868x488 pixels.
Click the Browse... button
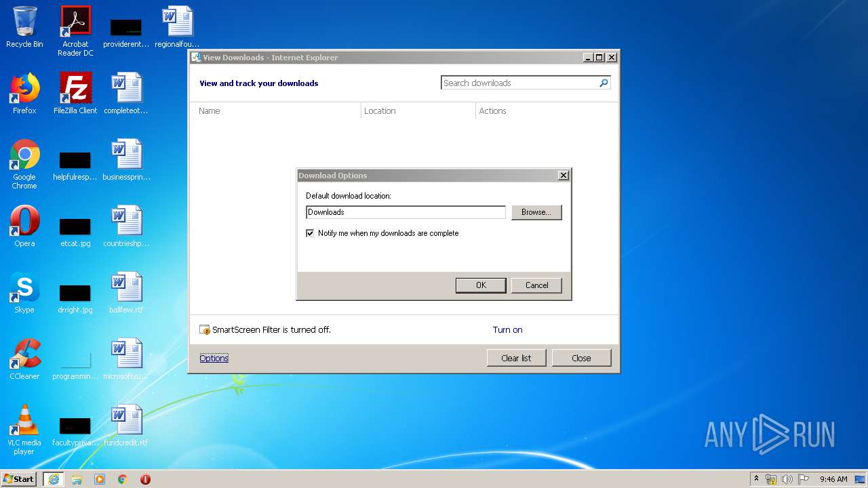coord(536,212)
